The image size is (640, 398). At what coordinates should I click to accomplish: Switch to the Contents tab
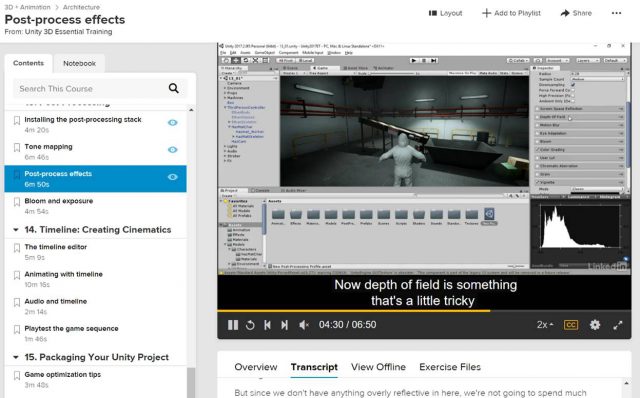28,63
